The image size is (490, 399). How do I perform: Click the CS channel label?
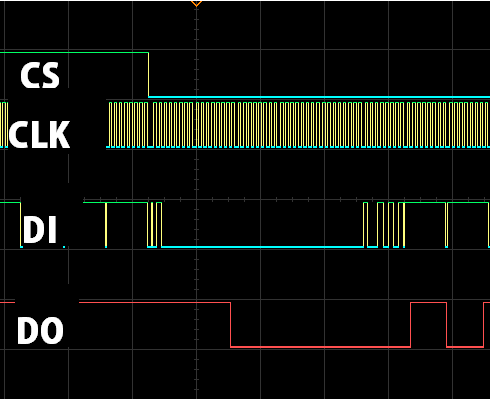[40, 75]
